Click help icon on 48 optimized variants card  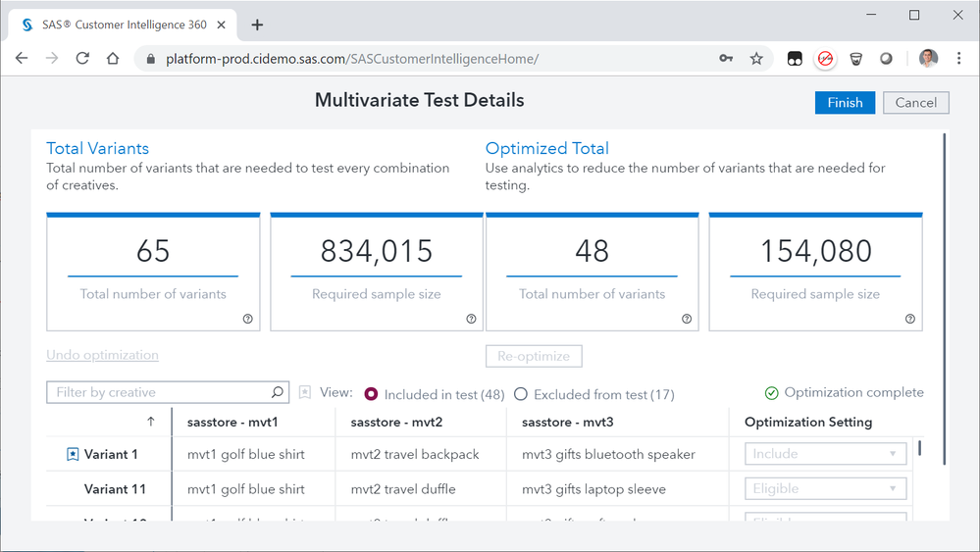(687, 319)
